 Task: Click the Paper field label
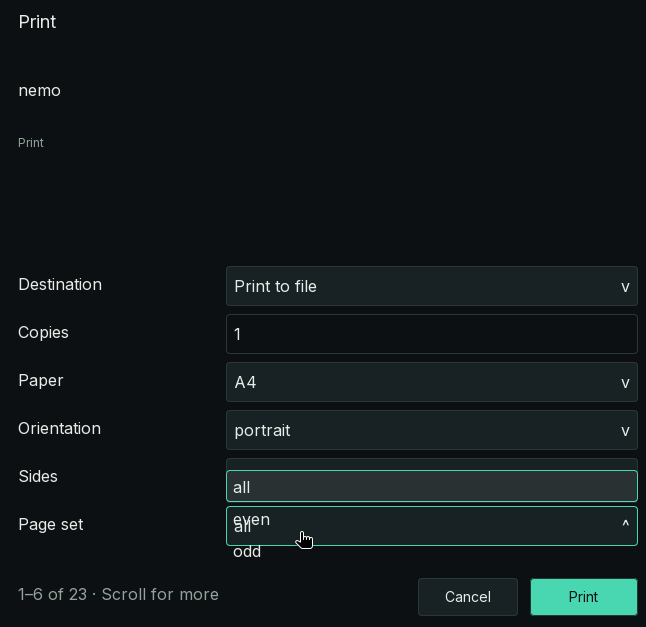tap(41, 381)
